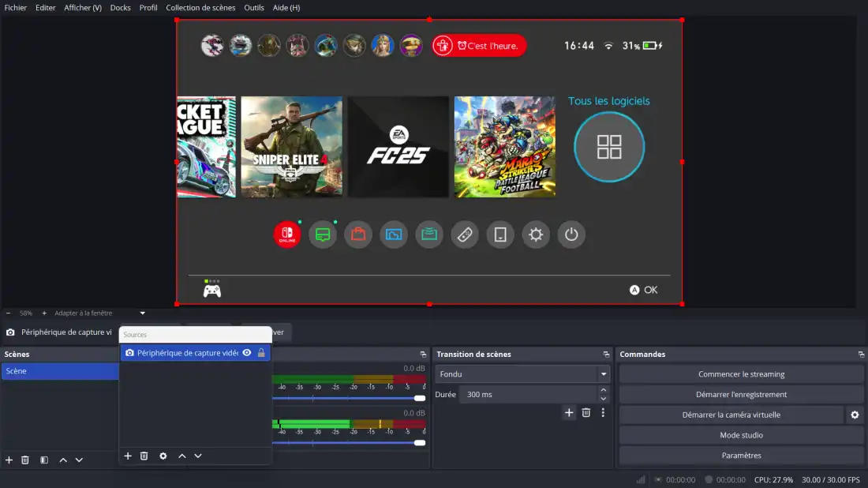Viewport: 868px width, 488px height.
Task: Click the top audio mixer volume slider
Action: coord(347,398)
